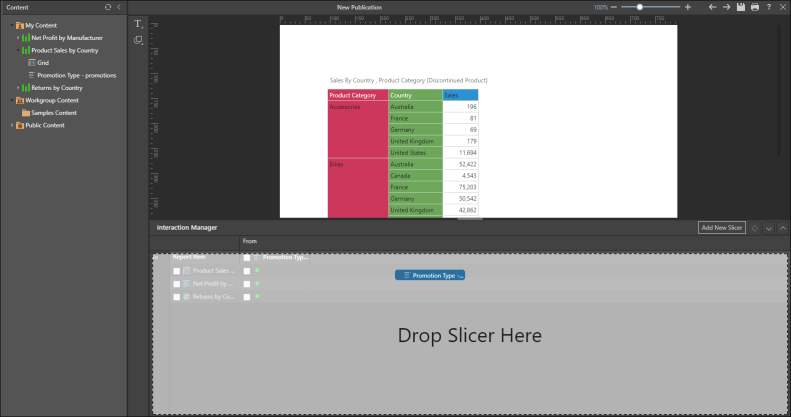This screenshot has height=417, width=791.
Task: Click the shapes tool below the Text tool
Action: [138, 39]
